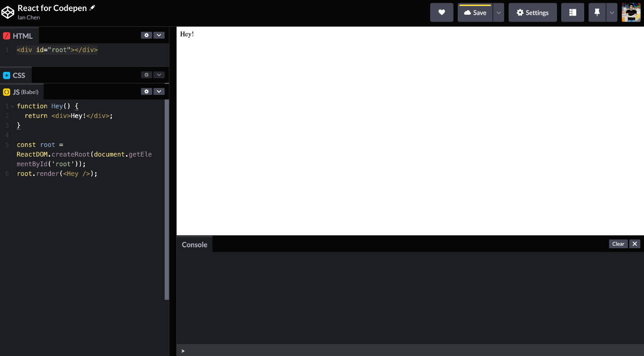Close the Console panel
Screen dimensions: 644x356
pyautogui.click(x=635, y=244)
